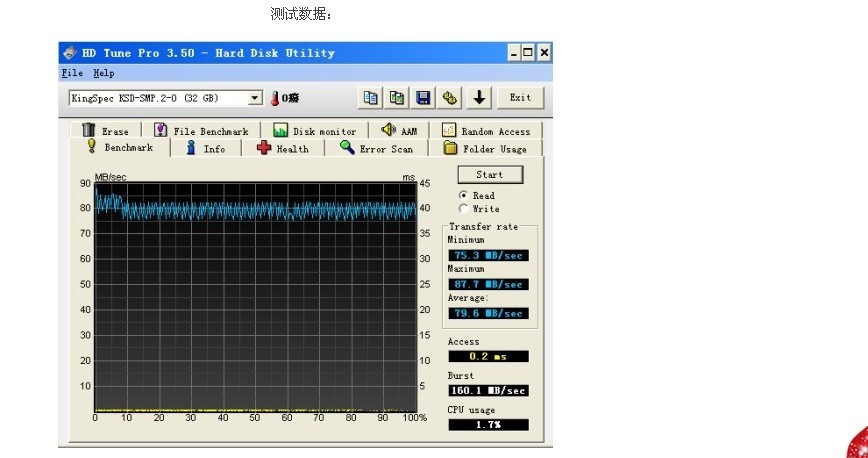The height and width of the screenshot is (458, 868).
Task: Select the Write radio button
Action: coord(463,208)
